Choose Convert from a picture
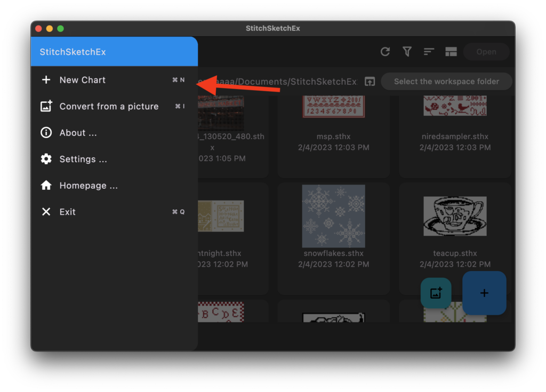546x392 pixels. (x=109, y=106)
